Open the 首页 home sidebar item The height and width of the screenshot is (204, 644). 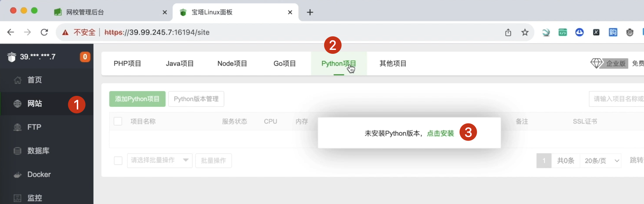pos(47,80)
